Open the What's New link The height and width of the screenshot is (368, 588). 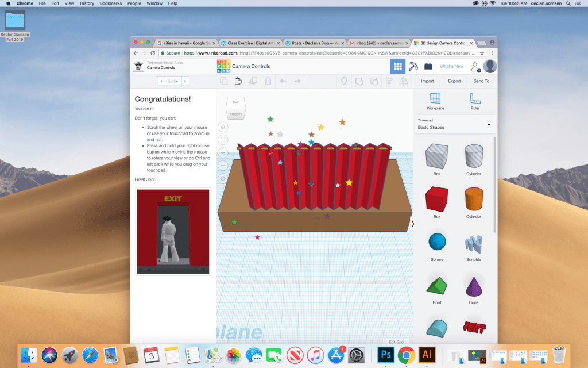451,66
